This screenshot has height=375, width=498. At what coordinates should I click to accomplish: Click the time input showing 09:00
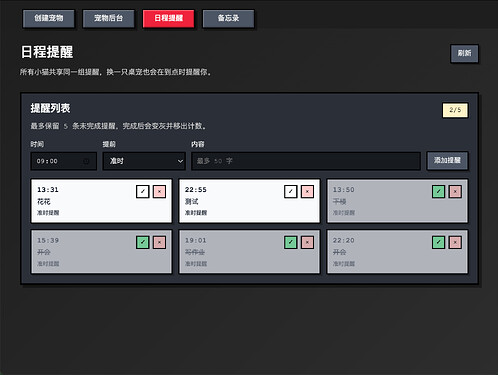(63, 161)
